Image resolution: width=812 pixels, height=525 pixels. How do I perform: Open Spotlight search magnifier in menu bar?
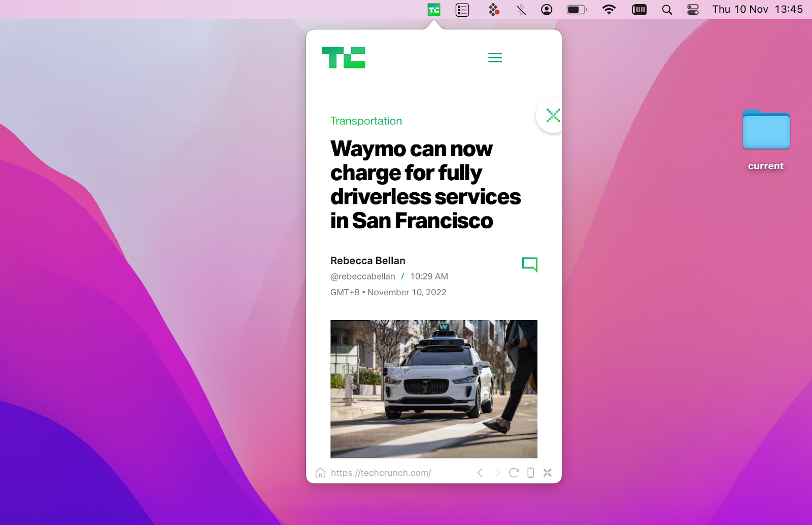point(667,10)
